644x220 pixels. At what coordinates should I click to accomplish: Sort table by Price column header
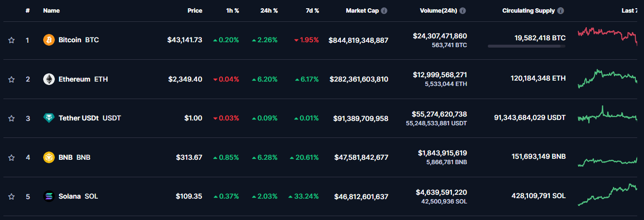(x=195, y=11)
